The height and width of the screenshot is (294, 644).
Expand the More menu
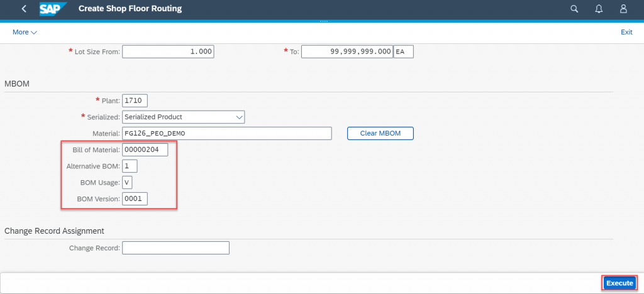(x=25, y=32)
